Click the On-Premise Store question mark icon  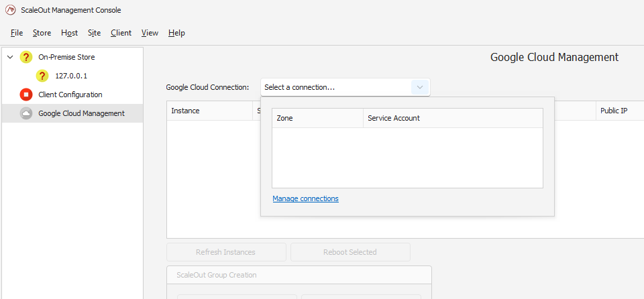pyautogui.click(x=26, y=57)
